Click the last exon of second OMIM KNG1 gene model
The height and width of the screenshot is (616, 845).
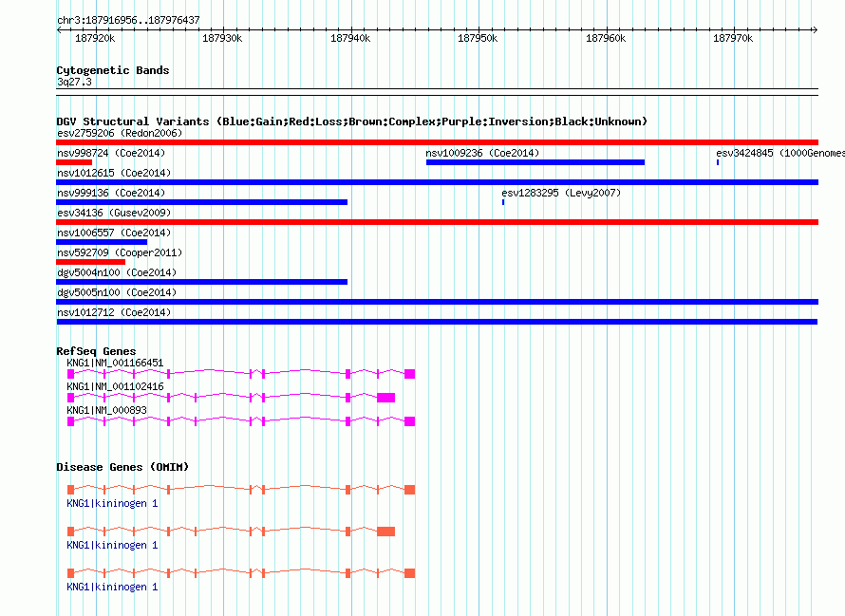(385, 532)
